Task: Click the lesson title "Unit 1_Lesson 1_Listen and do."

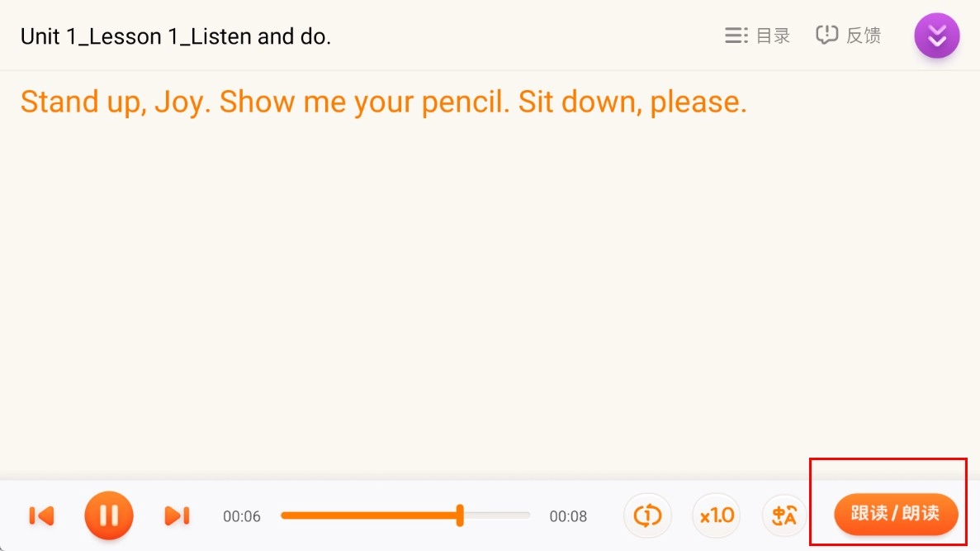Action: tap(175, 36)
